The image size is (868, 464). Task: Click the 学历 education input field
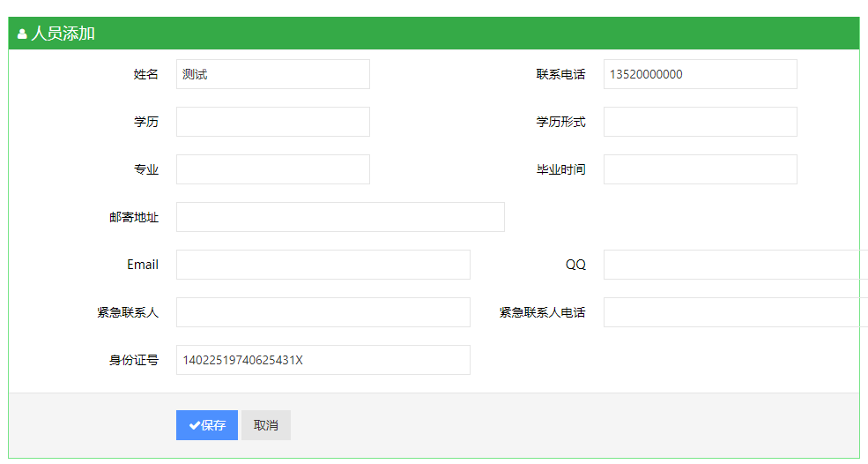[x=273, y=122]
